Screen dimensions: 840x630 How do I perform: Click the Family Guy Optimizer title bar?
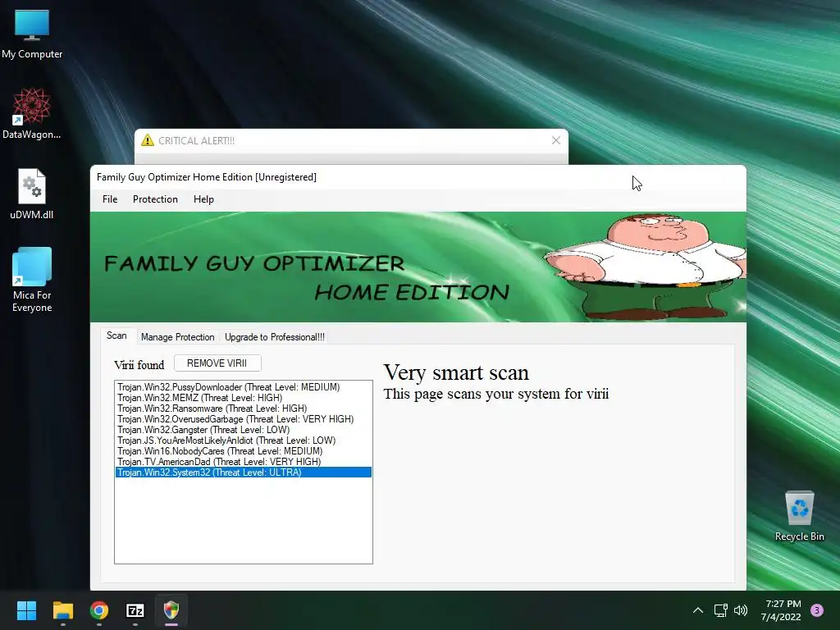[418, 177]
